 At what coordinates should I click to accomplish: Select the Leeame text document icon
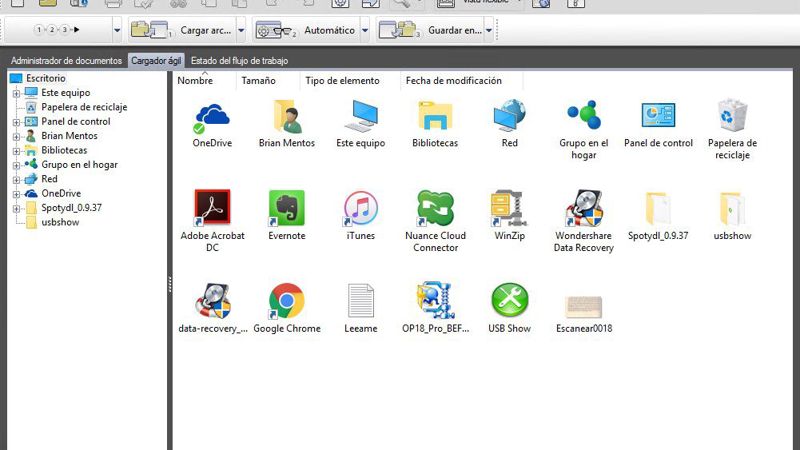tap(361, 301)
